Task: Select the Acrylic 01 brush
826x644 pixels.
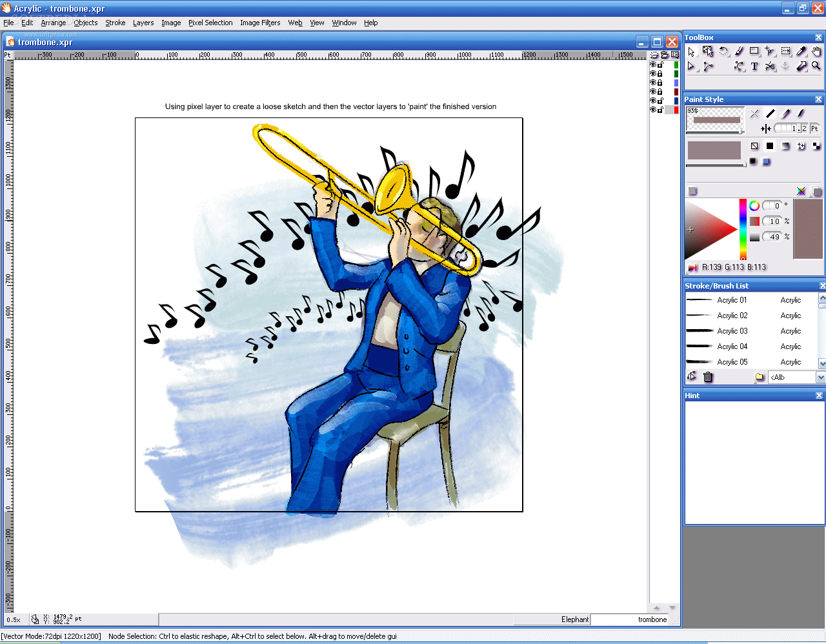Action: [751, 300]
